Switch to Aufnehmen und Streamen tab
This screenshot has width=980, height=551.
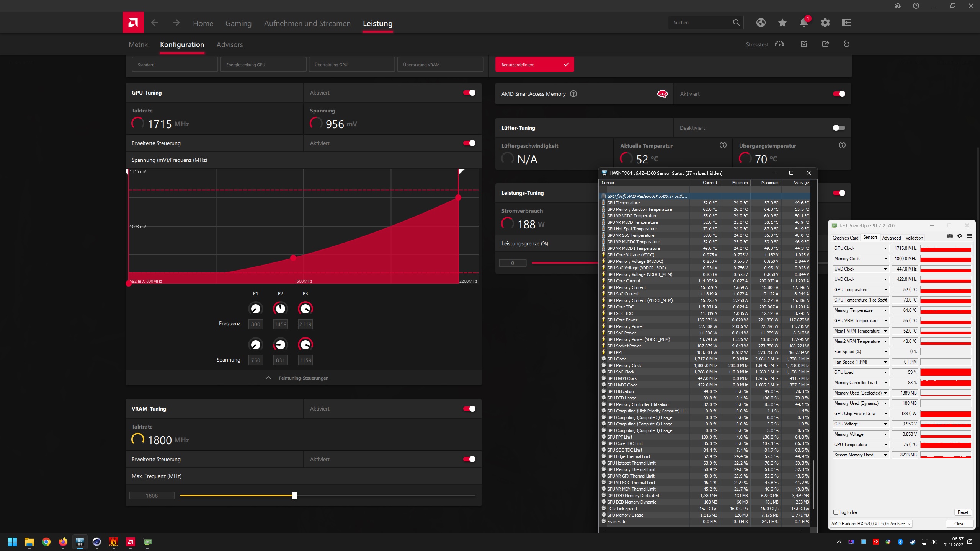(x=307, y=23)
